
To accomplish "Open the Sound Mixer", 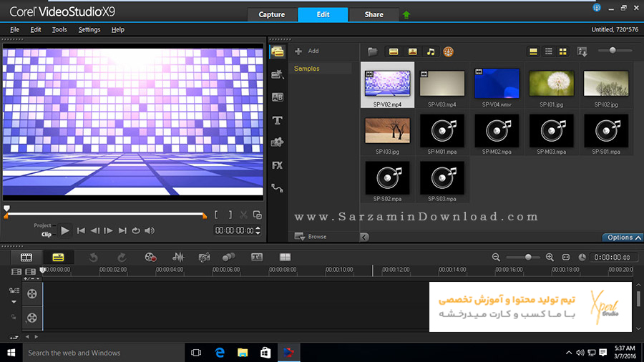I will pyautogui.click(x=178, y=258).
